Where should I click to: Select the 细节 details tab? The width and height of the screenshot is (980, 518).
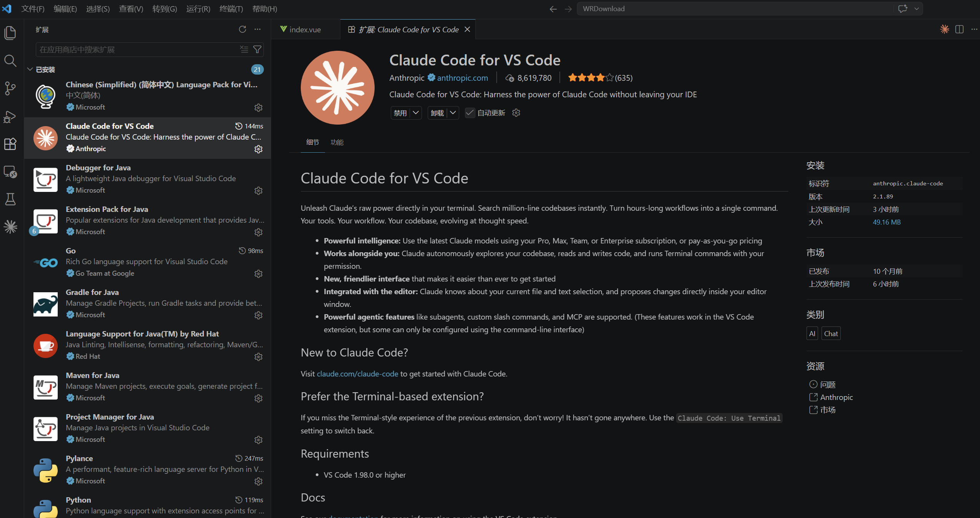(x=313, y=142)
